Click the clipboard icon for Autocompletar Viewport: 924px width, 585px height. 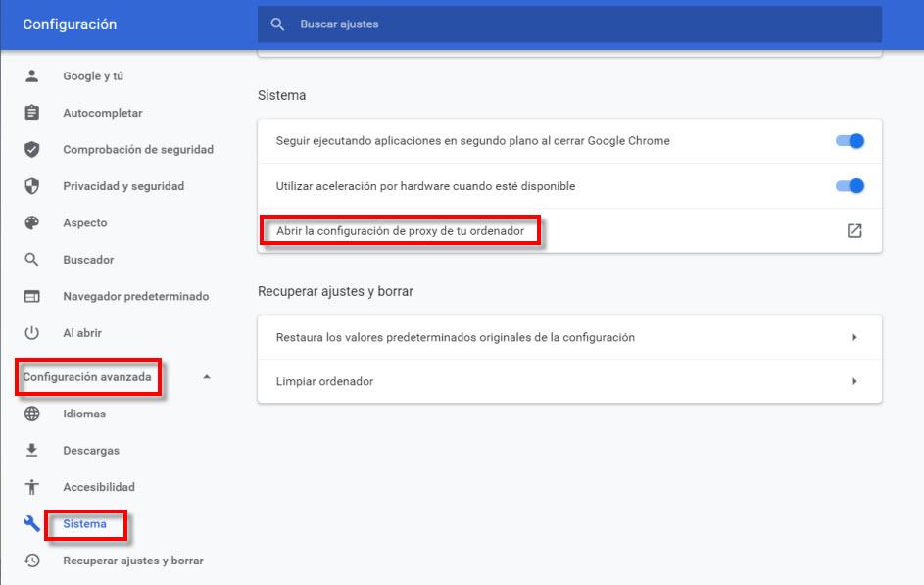click(32, 113)
